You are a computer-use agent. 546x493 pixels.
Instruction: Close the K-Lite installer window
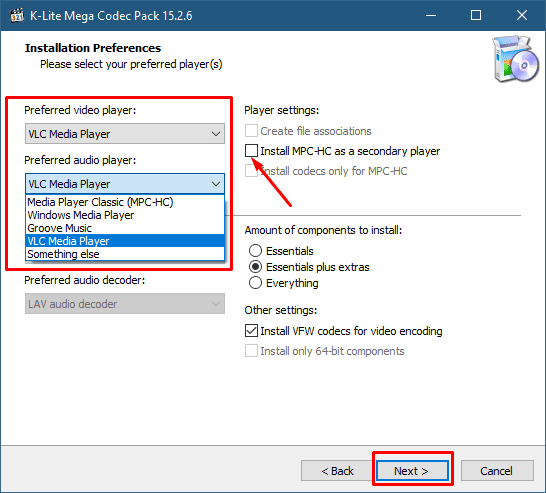coord(522,16)
